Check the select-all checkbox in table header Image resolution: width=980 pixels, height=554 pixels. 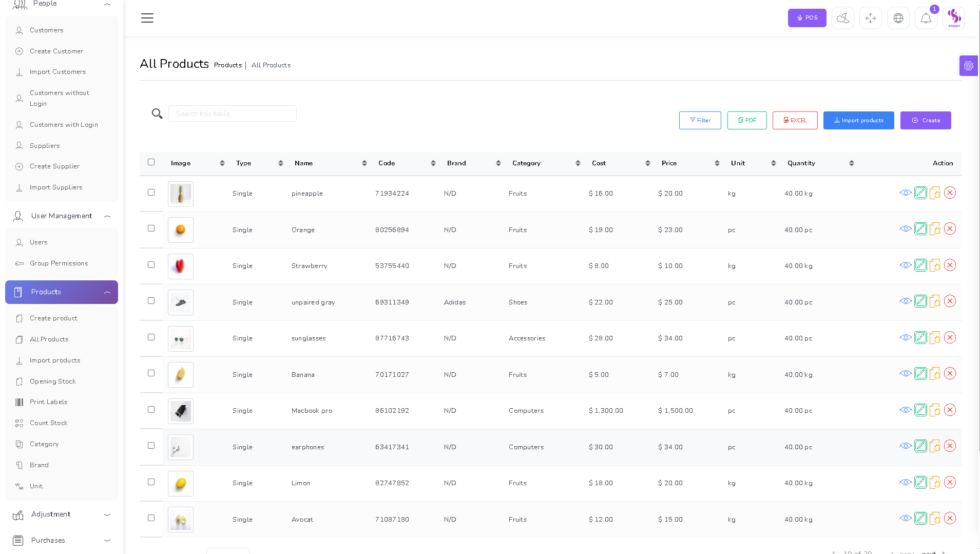pyautogui.click(x=151, y=162)
